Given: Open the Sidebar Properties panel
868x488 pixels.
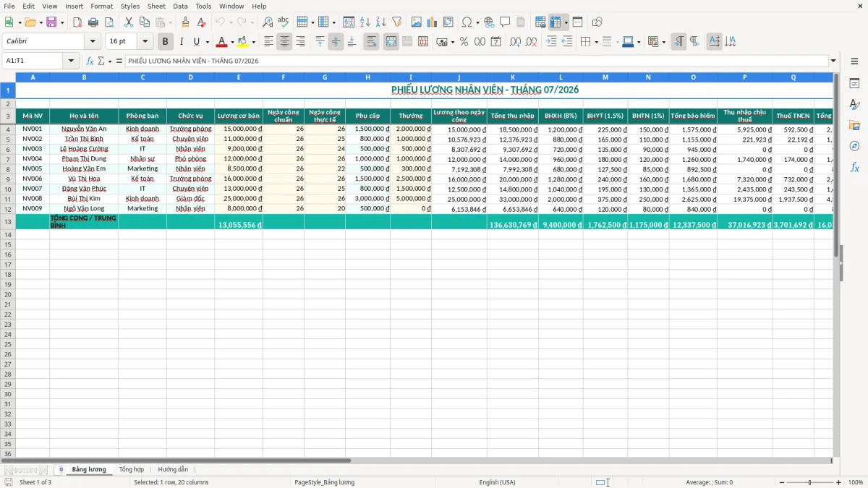Looking at the screenshot, I should coord(855,84).
